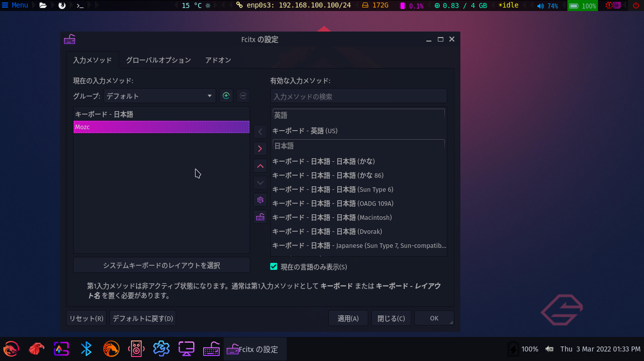The width and height of the screenshot is (644, 361).
Task: Click the Fcitx の設定 taskbar entry
Action: point(255,349)
